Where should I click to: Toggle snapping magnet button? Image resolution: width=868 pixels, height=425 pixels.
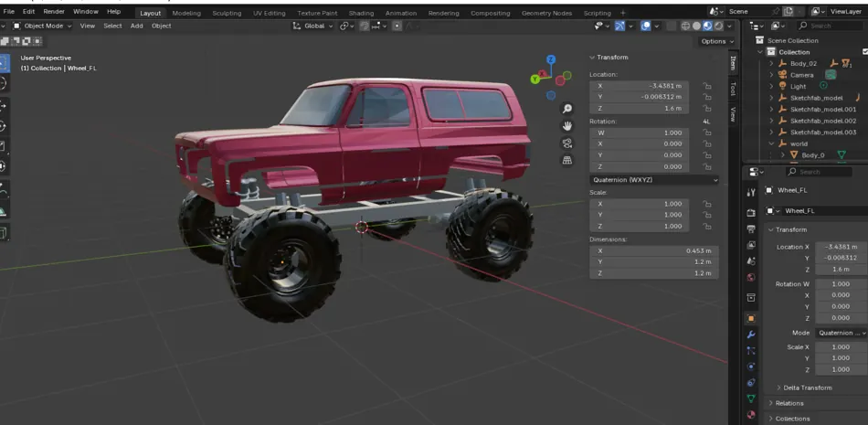[364, 26]
